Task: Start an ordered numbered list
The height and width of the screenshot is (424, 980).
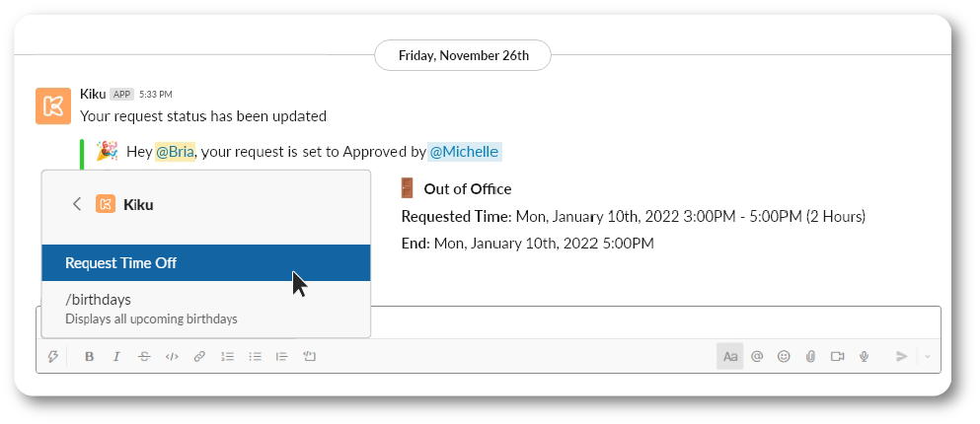Action: (x=228, y=357)
